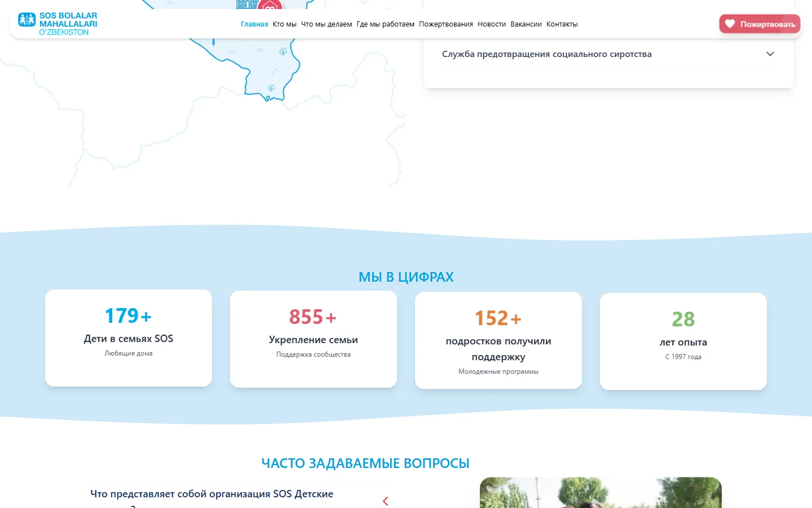812x508 pixels.
Task: Visit the Вакансии page link
Action: pyautogui.click(x=526, y=24)
